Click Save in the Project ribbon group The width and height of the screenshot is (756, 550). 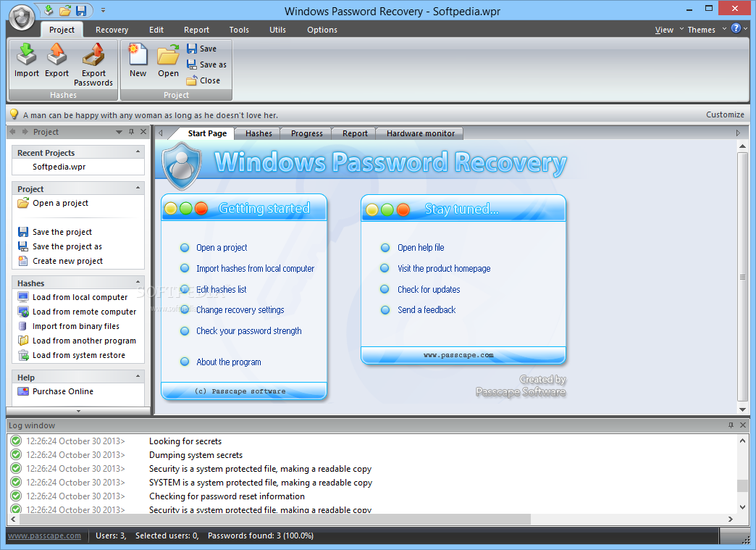tap(201, 49)
